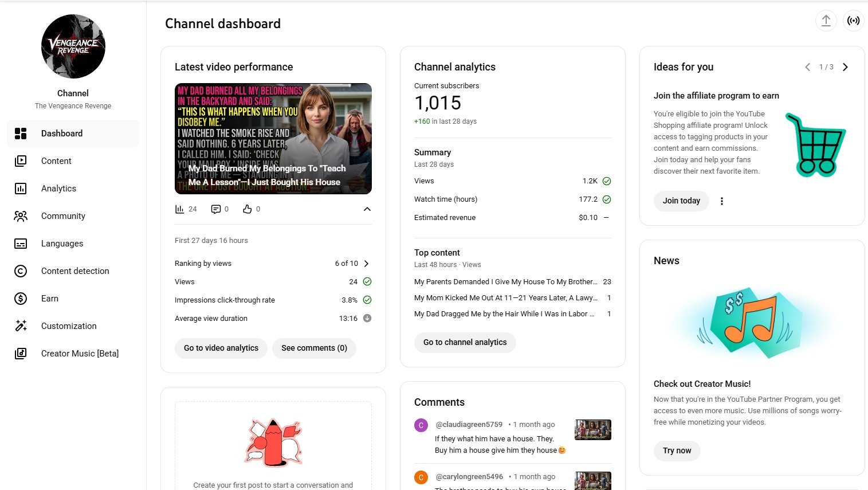This screenshot has width=868, height=490.
Task: Click the See comments (0) button
Action: [314, 348]
